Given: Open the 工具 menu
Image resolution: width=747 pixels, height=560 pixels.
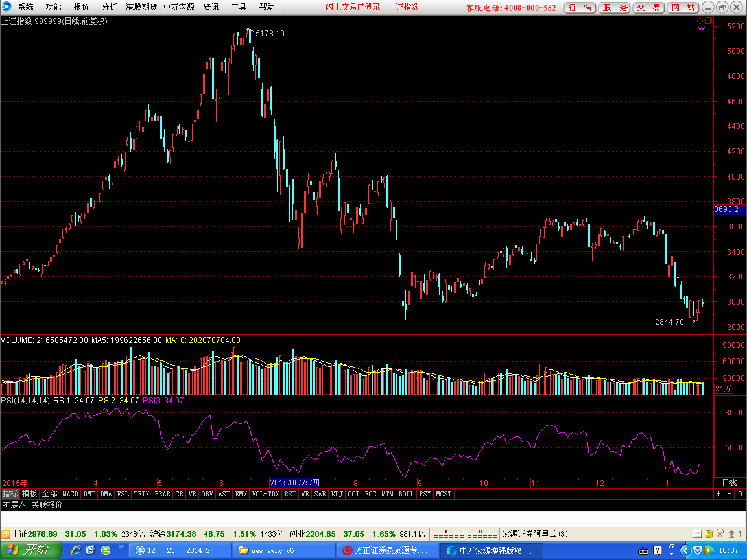Looking at the screenshot, I should click(x=239, y=7).
